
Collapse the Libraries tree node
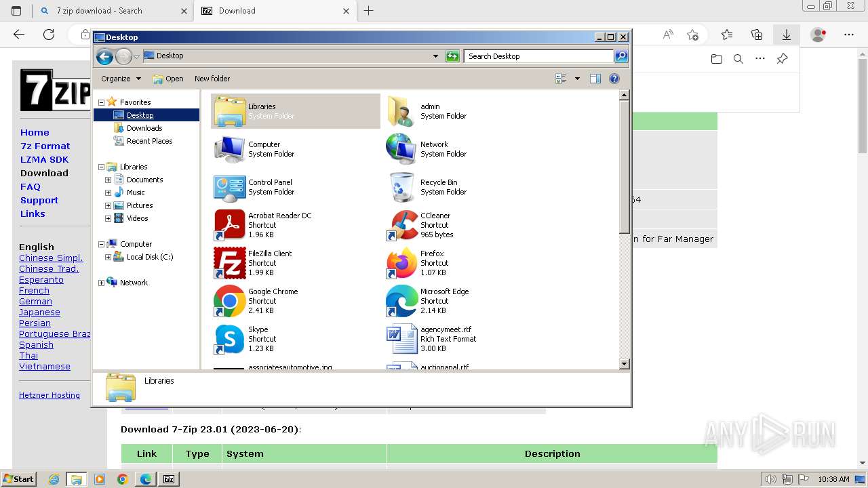pyautogui.click(x=102, y=167)
